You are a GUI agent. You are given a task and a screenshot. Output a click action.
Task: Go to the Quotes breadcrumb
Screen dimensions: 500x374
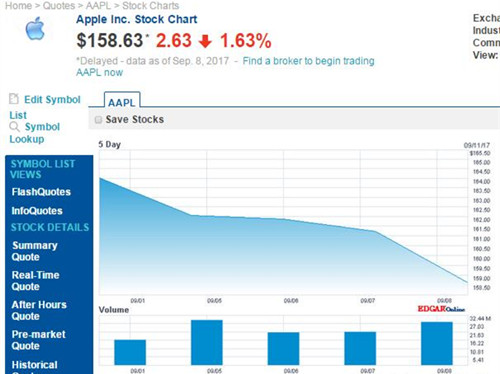59,6
